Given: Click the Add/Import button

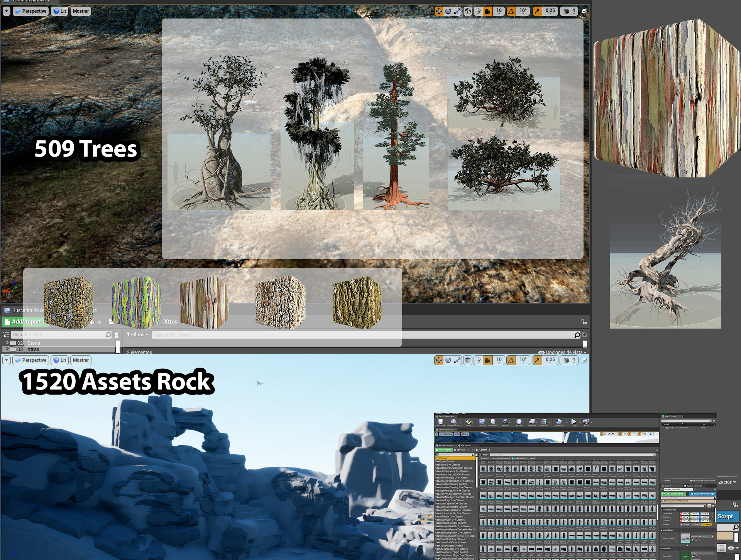Looking at the screenshot, I should click(x=23, y=322).
